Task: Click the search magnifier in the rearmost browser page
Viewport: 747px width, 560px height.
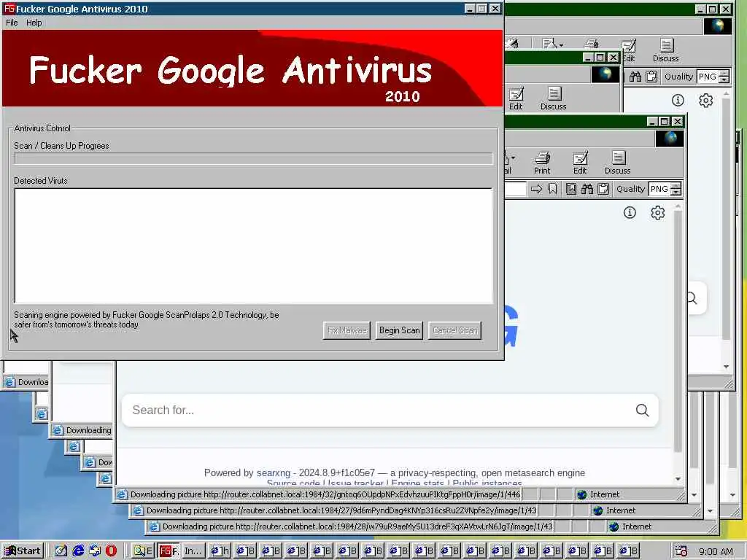Action: tap(692, 298)
